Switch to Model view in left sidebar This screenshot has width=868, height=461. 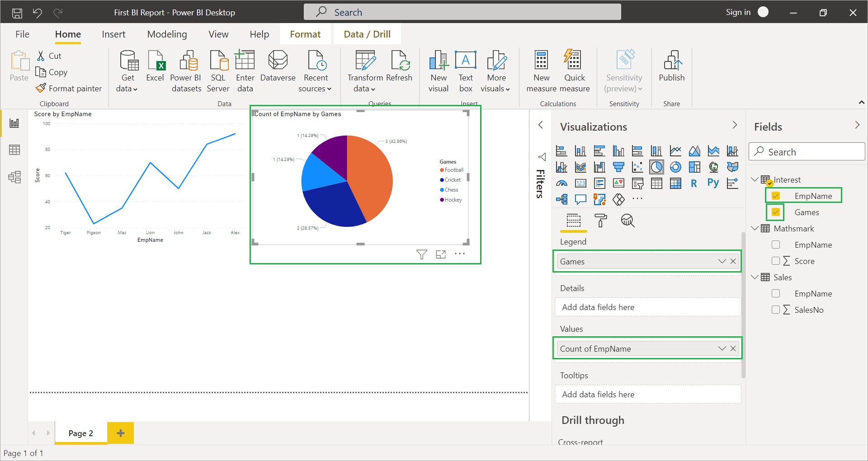coord(14,177)
